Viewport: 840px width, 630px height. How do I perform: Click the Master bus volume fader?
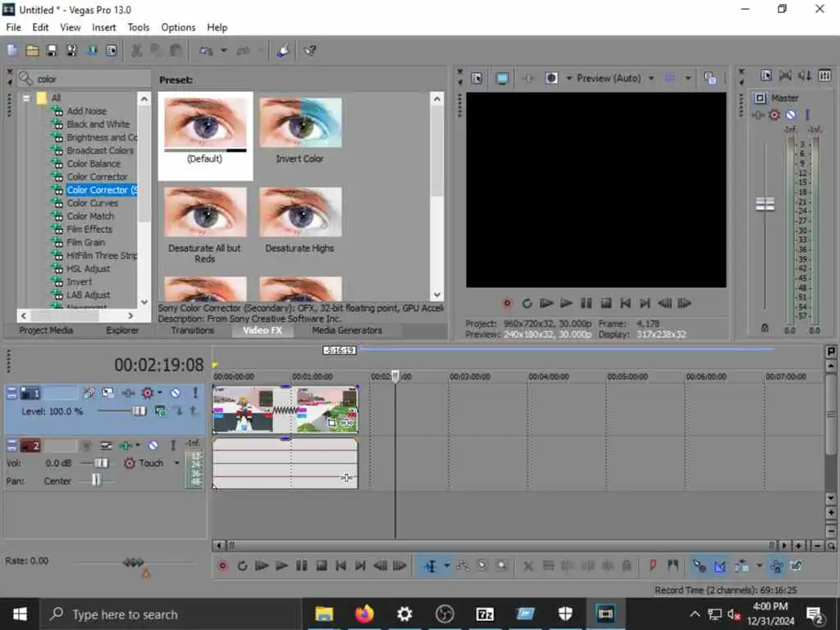pos(765,204)
